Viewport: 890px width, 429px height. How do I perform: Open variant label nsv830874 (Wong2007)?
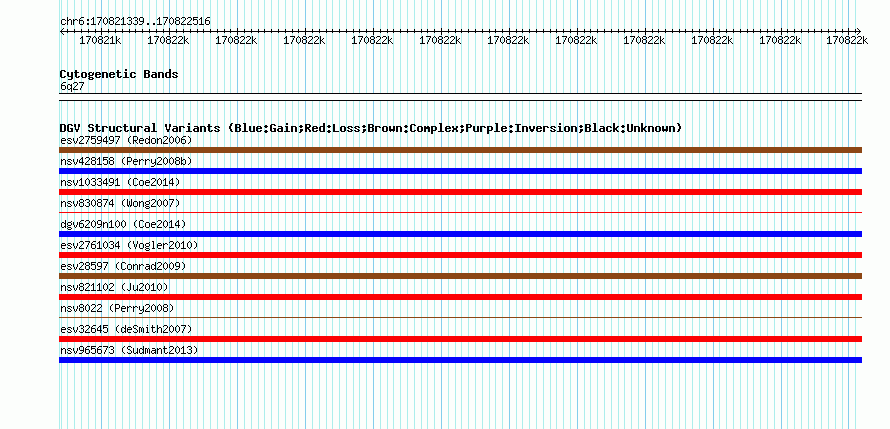tap(120, 203)
